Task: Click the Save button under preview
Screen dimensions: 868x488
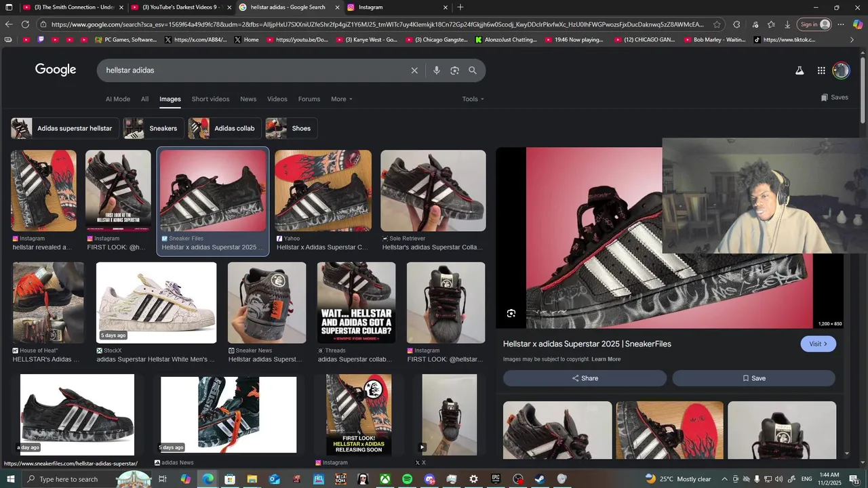Action: pyautogui.click(x=753, y=378)
